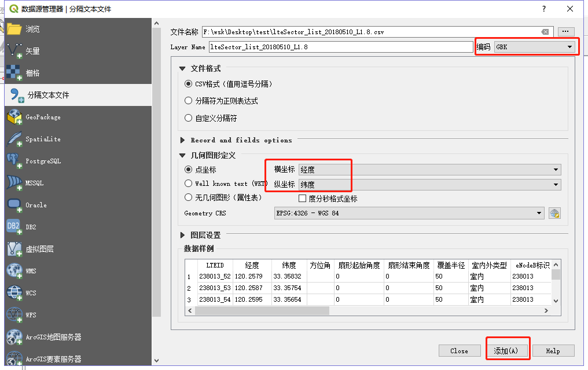This screenshot has height=370, width=588.
Task: Click sample table scroll right arrow
Action: [546, 311]
